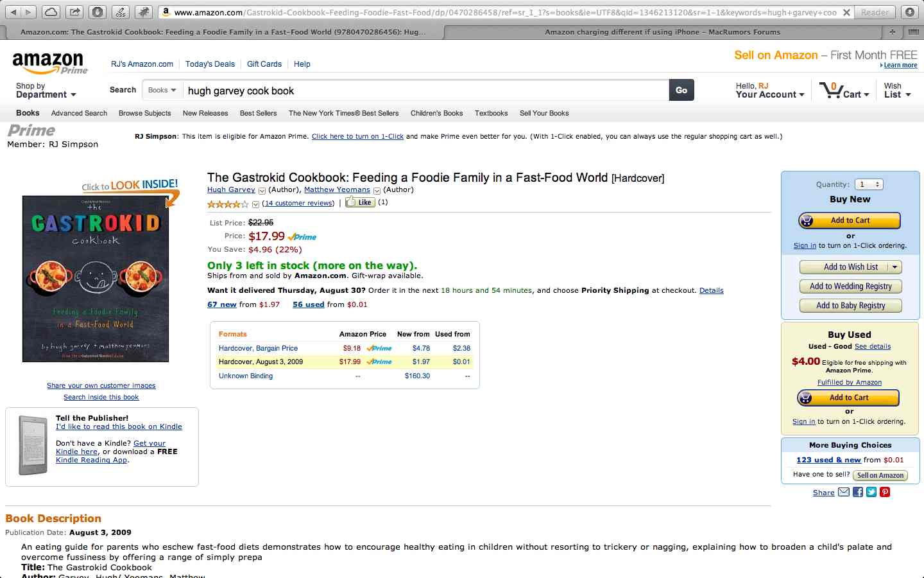This screenshot has height=578, width=924.
Task: Click Search inside this book link
Action: tap(101, 397)
